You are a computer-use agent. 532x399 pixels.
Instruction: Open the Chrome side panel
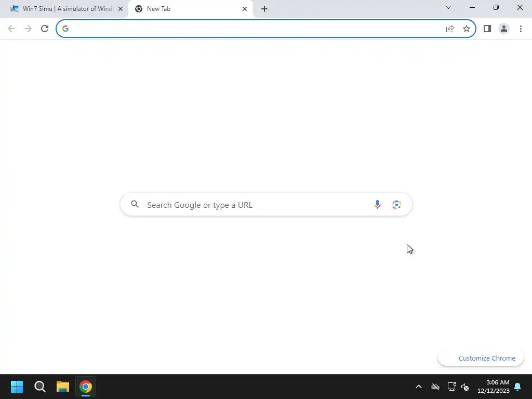coord(487,29)
